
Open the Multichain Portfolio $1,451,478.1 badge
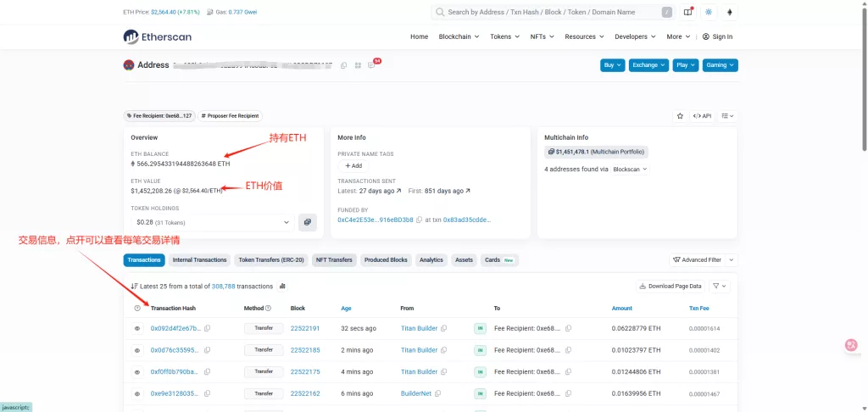pos(597,152)
